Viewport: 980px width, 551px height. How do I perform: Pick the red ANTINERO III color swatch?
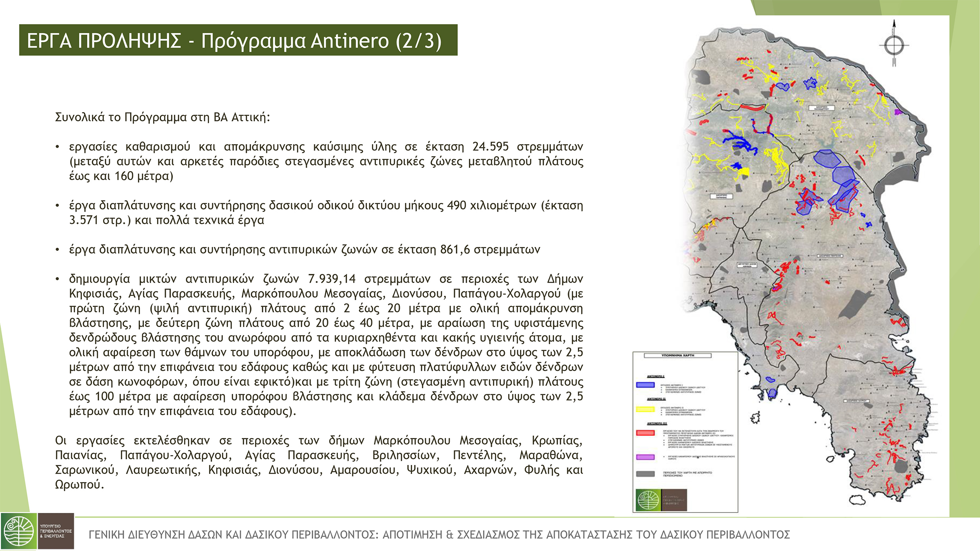[645, 432]
